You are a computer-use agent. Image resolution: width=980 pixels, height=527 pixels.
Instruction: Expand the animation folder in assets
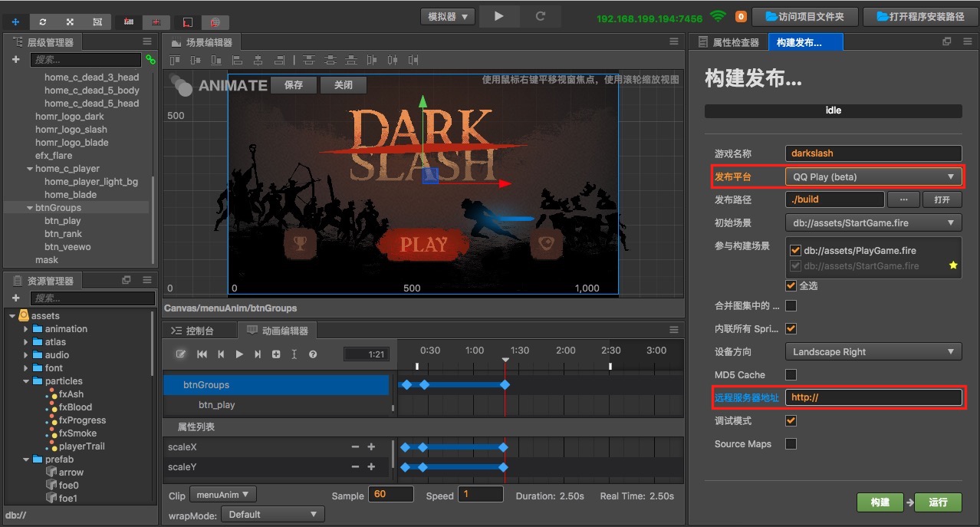(x=26, y=329)
